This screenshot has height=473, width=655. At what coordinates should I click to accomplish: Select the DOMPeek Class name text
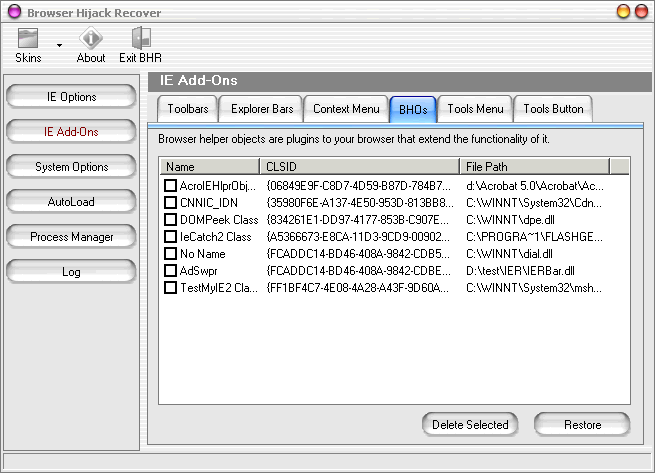(219, 220)
